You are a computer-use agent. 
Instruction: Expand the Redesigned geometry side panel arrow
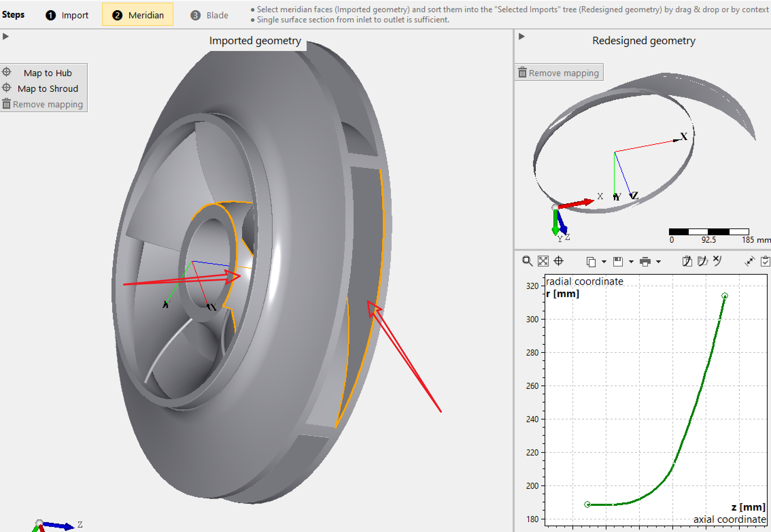pos(522,36)
